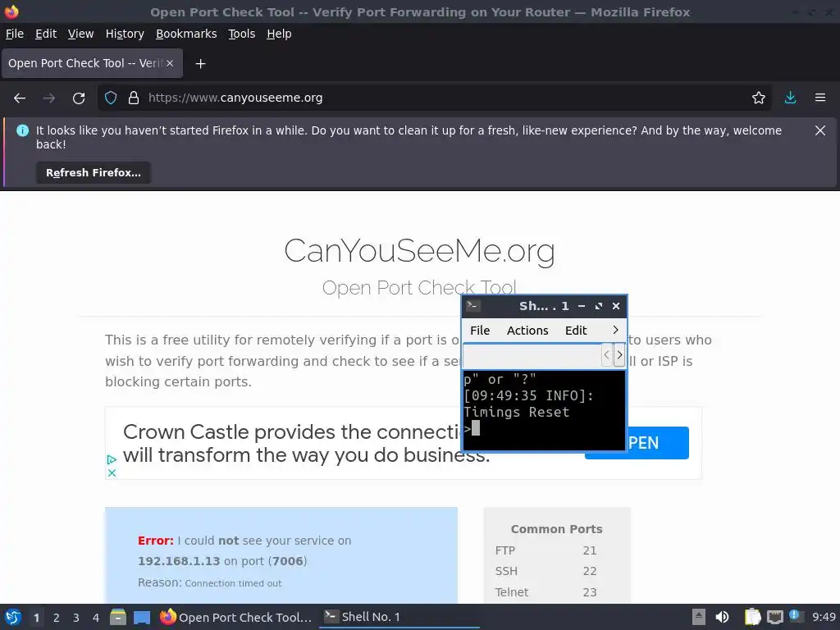Switch to workspace 4 in taskbar

point(96,618)
